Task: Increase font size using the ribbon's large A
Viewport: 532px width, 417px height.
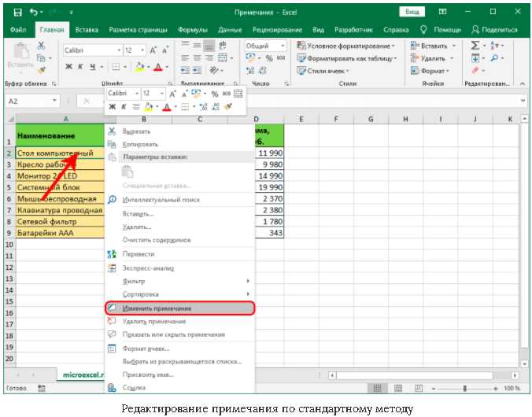Action: 153,50
